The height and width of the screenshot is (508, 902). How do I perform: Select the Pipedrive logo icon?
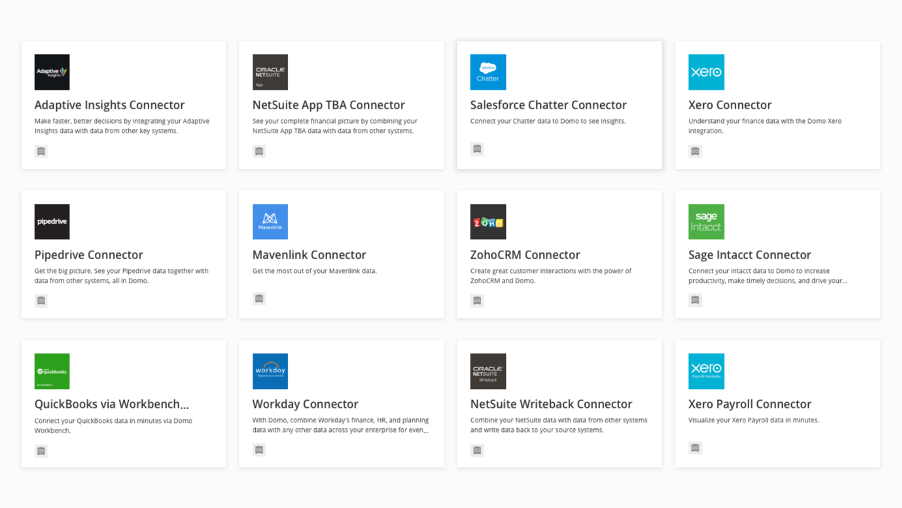(x=52, y=222)
